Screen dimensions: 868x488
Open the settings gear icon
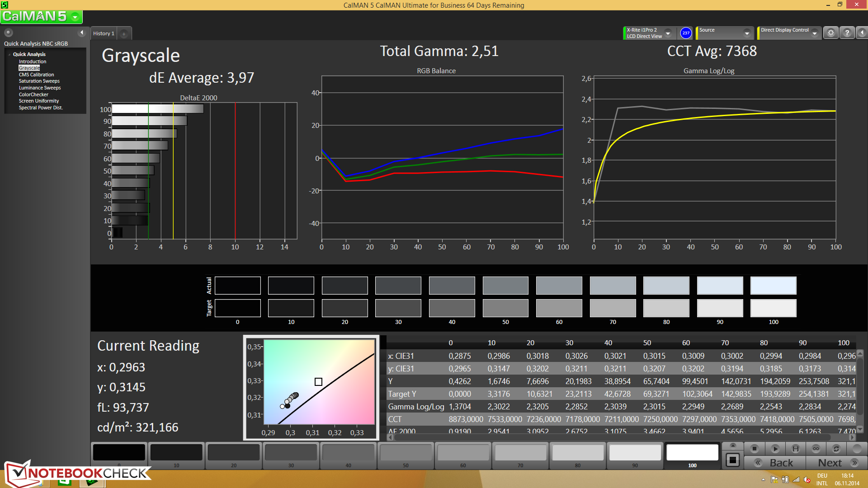(830, 33)
